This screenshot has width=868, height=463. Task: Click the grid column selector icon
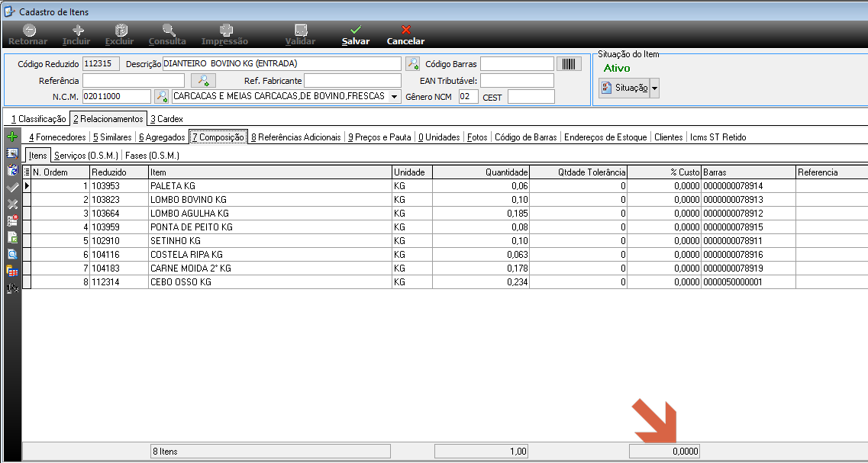27,172
